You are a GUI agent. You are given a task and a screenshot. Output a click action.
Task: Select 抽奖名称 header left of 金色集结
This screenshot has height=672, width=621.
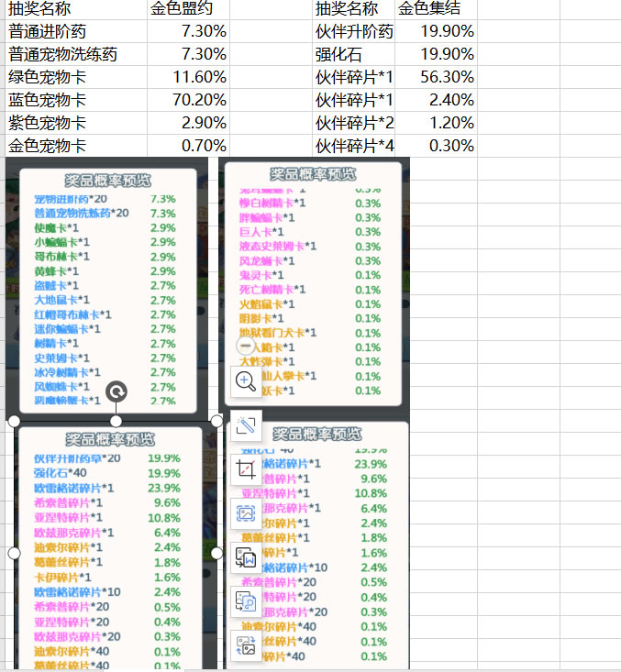[x=353, y=8]
